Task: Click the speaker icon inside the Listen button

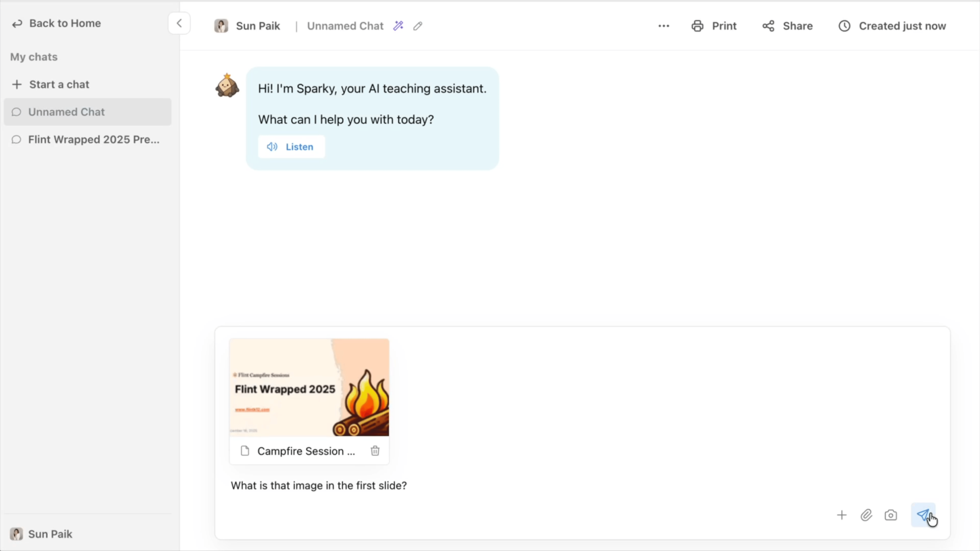Action: click(272, 147)
